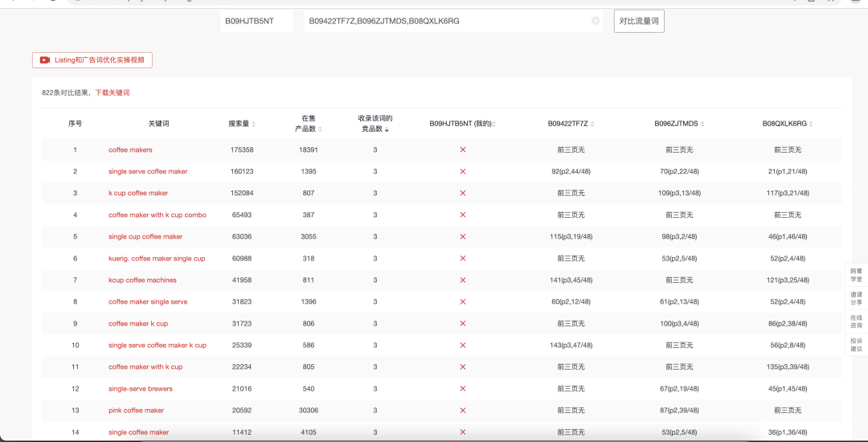
Task: Open keyword coffee maker with k cup combo
Action: coord(158,215)
